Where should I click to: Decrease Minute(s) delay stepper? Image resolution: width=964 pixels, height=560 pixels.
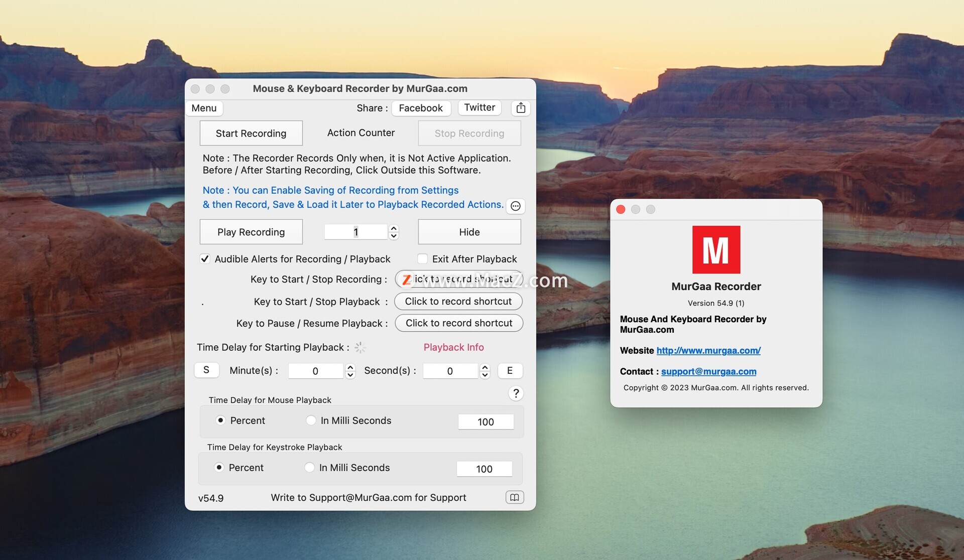350,375
